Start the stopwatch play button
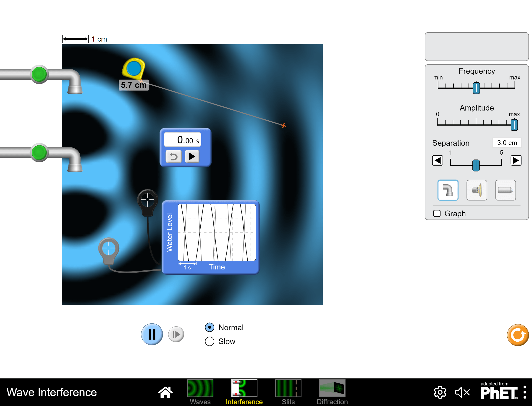The height and width of the screenshot is (406, 532). click(x=192, y=156)
